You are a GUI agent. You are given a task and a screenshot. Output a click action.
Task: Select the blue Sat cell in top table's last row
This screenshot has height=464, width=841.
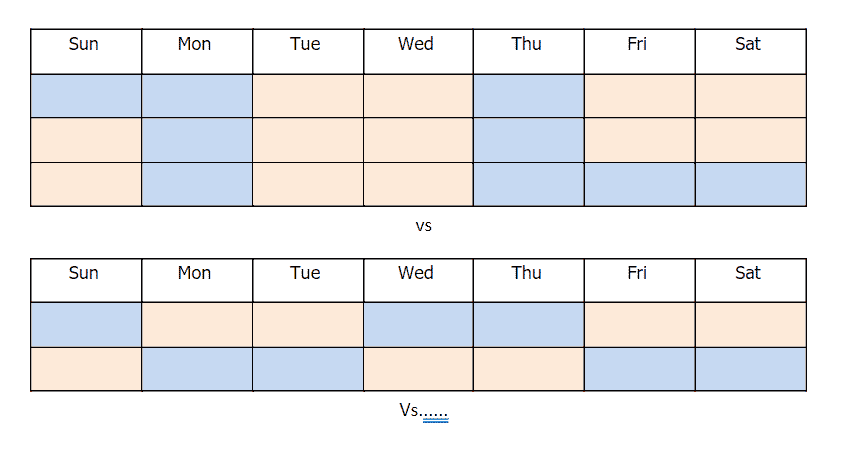coord(750,185)
